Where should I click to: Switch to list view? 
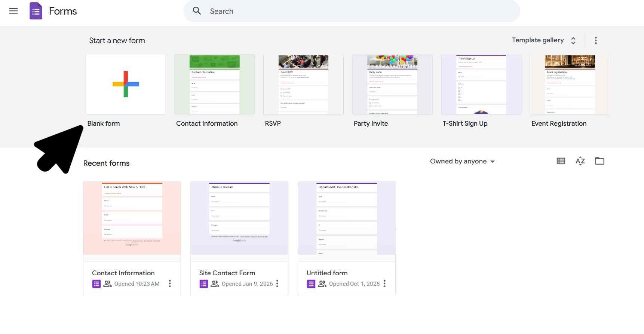coord(561,161)
